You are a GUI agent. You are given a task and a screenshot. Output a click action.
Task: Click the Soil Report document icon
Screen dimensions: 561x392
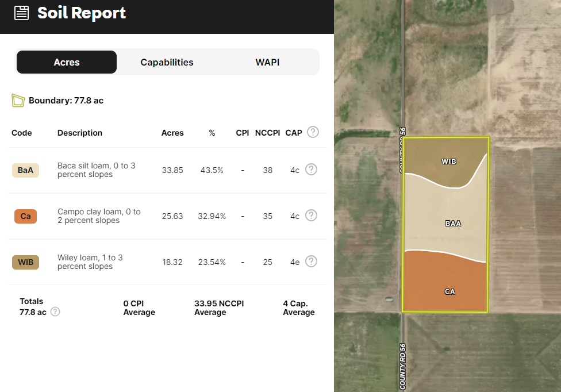point(22,13)
